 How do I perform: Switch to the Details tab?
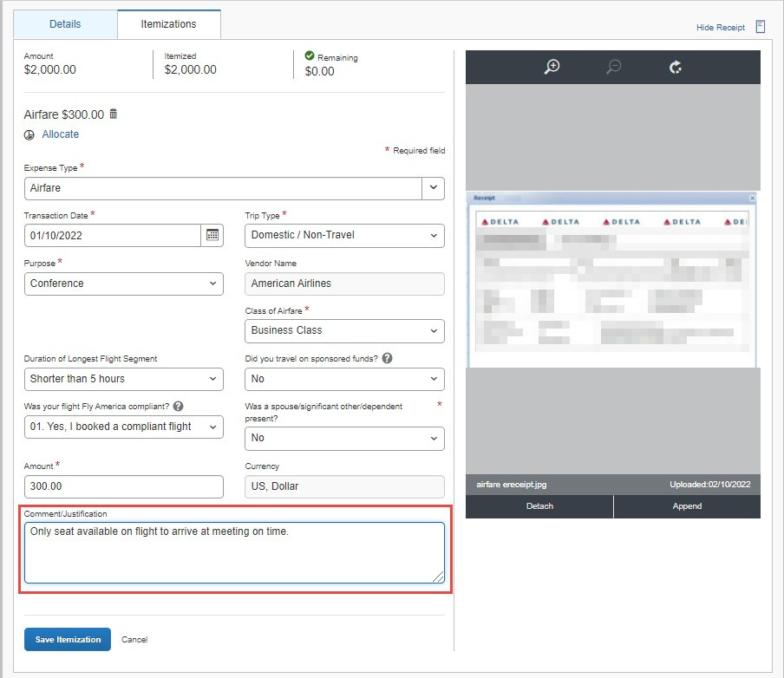click(x=65, y=24)
